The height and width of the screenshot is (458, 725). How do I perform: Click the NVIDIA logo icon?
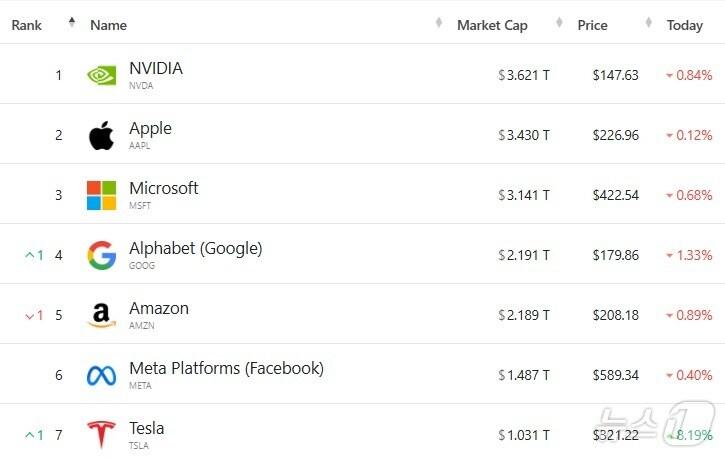pyautogui.click(x=101, y=75)
